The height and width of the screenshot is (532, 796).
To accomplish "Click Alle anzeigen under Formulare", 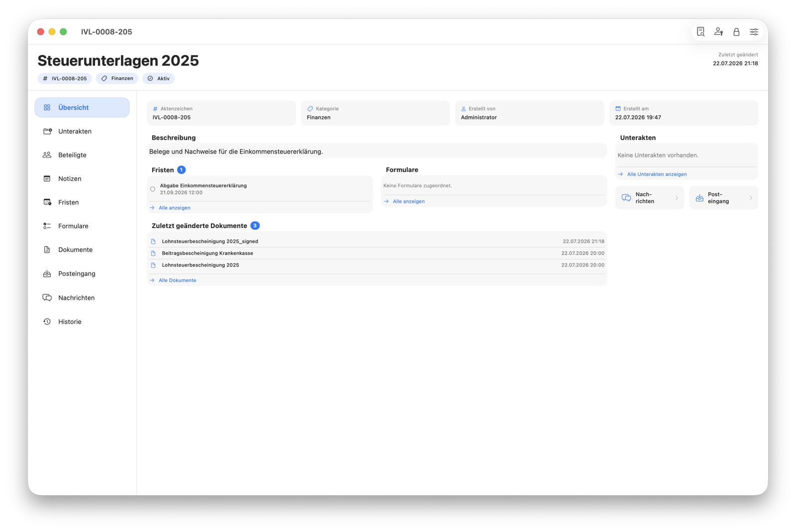I will [408, 201].
